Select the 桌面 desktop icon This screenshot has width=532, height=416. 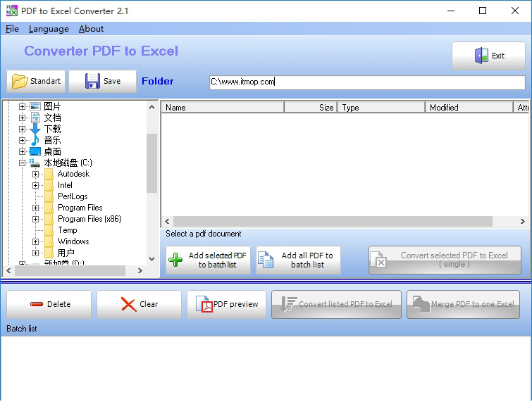coord(35,151)
